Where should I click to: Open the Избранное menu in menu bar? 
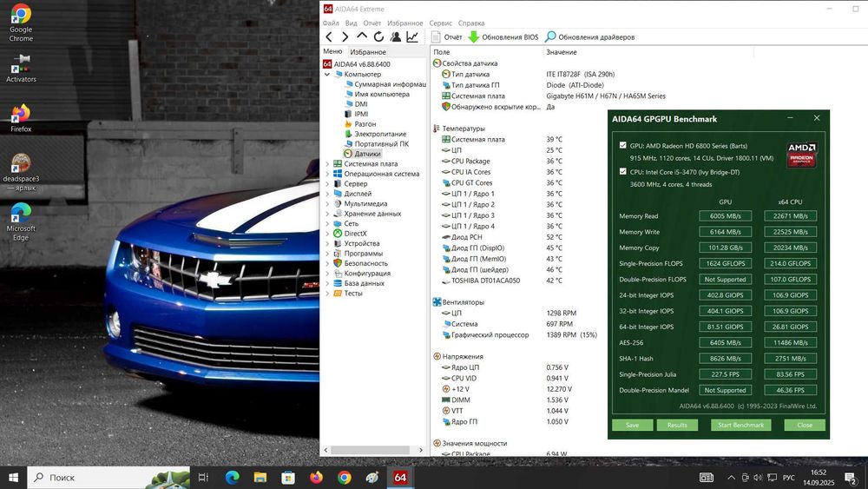point(404,23)
